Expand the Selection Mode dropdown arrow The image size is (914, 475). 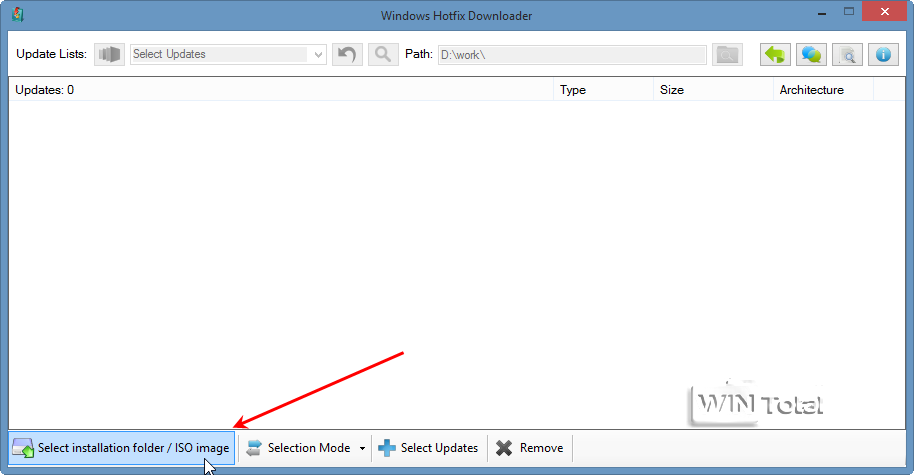click(x=362, y=448)
